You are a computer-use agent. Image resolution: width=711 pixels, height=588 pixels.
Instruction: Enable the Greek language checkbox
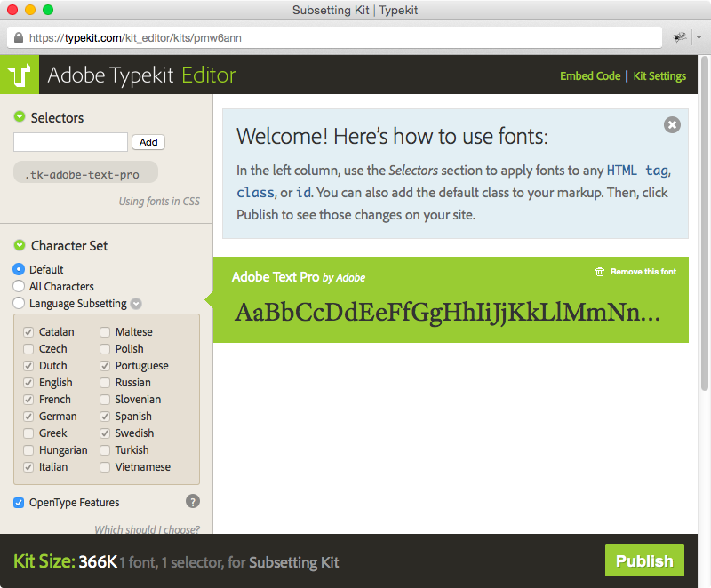[x=28, y=433]
